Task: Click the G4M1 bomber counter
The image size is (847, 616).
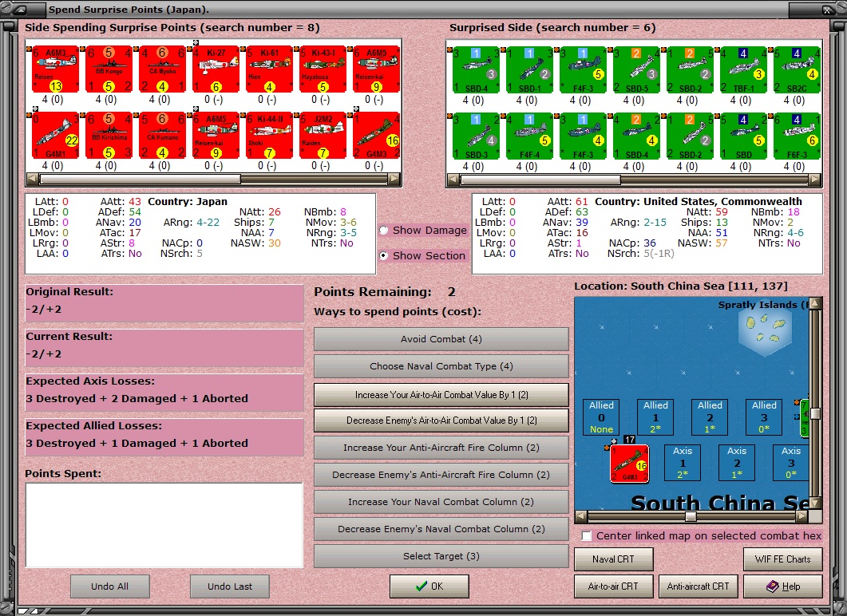Action: pyautogui.click(x=56, y=136)
